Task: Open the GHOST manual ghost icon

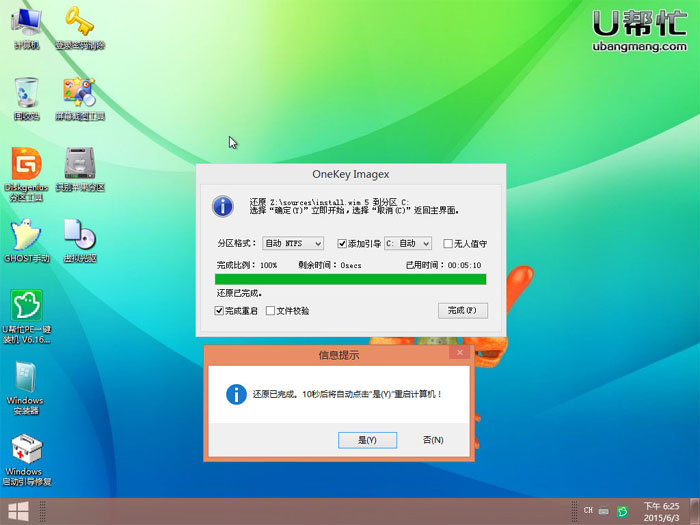Action: point(26,237)
